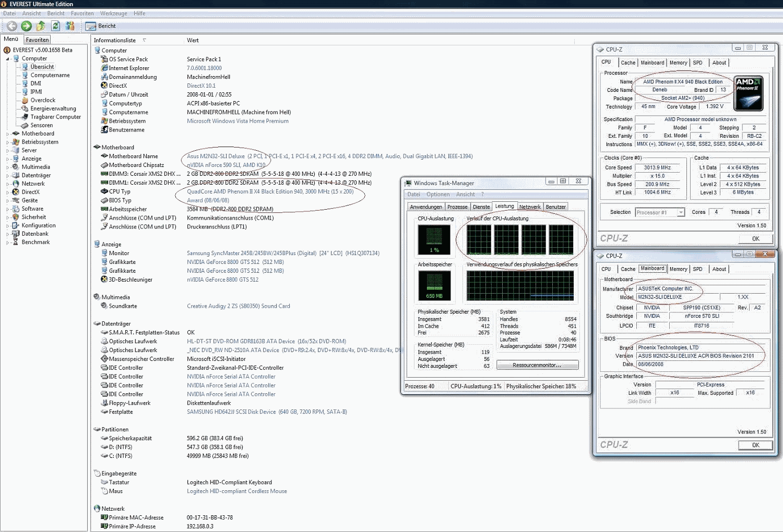Viewport: 783px width, 532px height.
Task: Open Optionen menu in Windows Task-Manager
Action: click(437, 195)
